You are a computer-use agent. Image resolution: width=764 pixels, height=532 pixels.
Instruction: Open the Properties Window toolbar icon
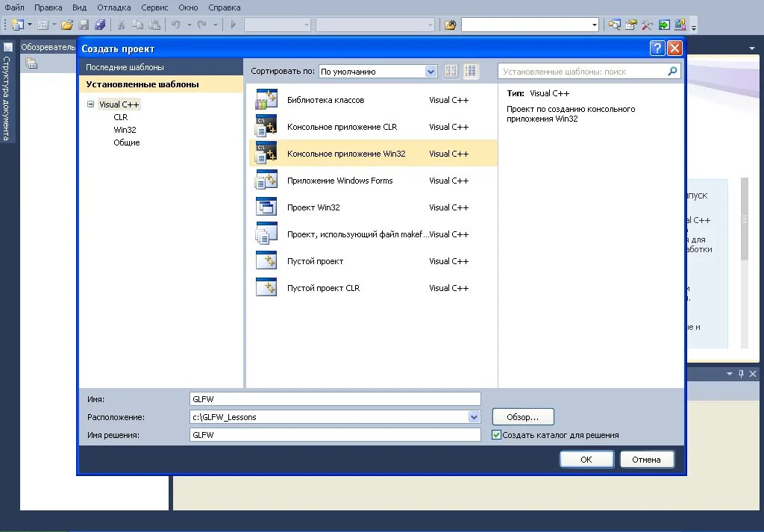tap(631, 25)
